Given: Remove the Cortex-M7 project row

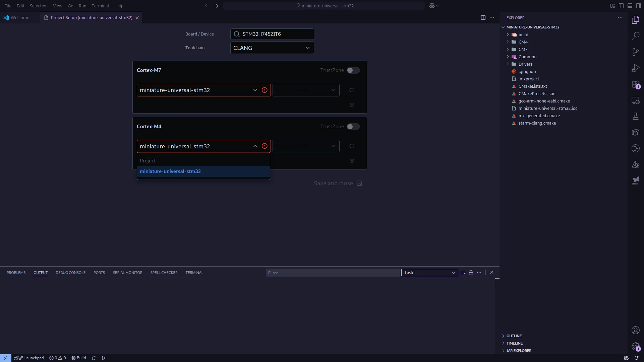Looking at the screenshot, I should 352,90.
